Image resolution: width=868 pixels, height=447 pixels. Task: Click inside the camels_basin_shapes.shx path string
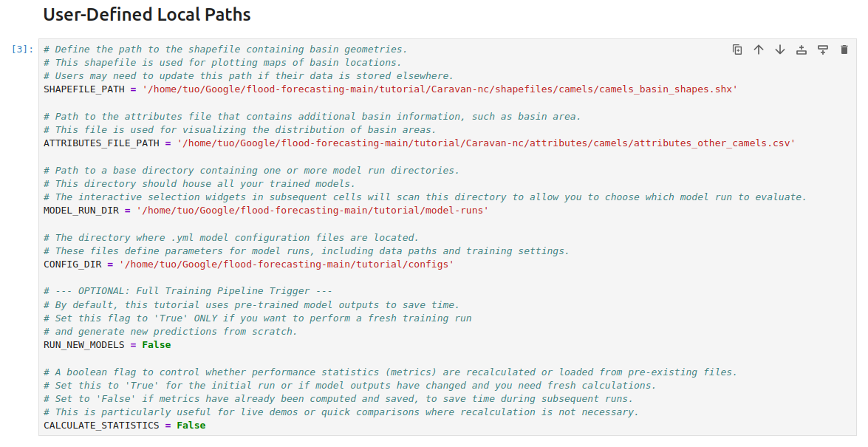(440, 89)
